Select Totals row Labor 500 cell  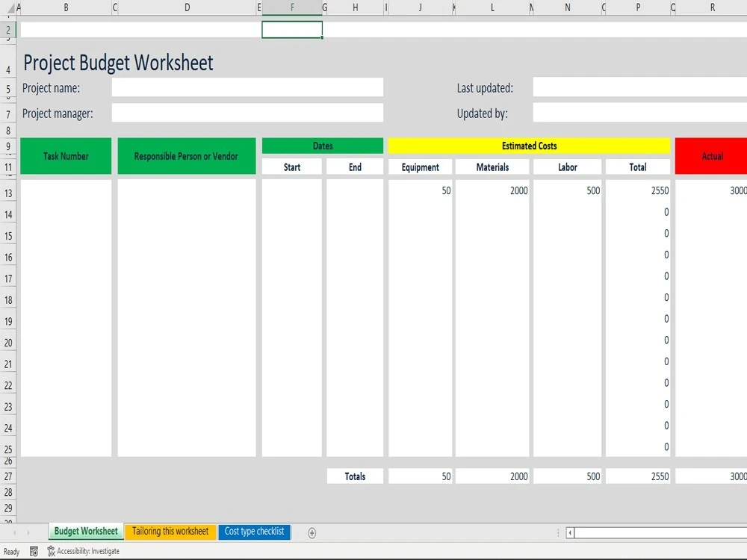[568, 476]
